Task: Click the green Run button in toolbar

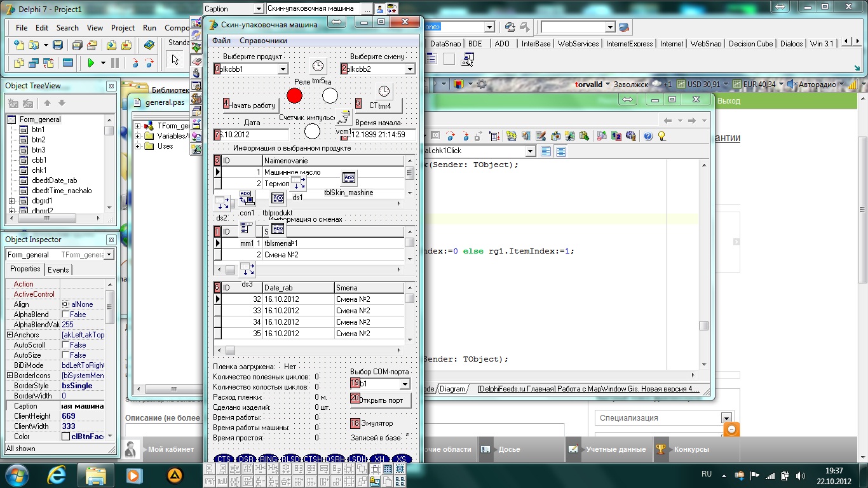Action: tap(92, 63)
